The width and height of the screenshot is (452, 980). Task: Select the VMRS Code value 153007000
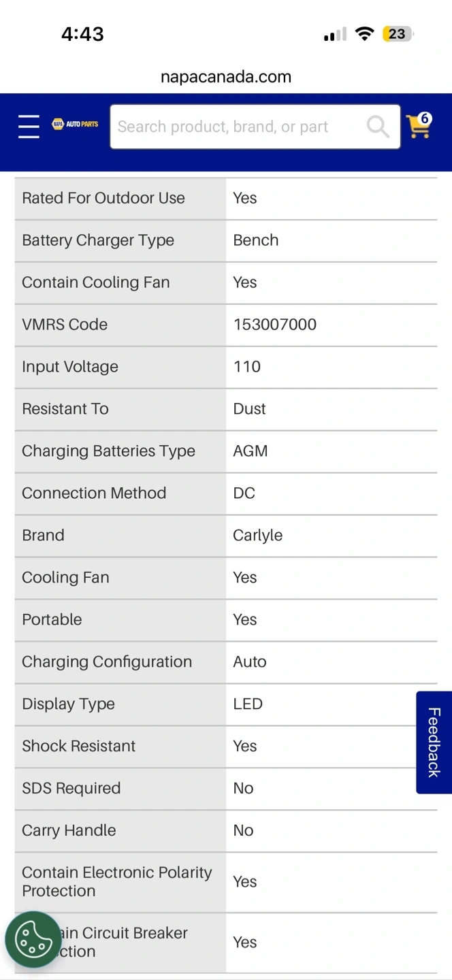[275, 325]
